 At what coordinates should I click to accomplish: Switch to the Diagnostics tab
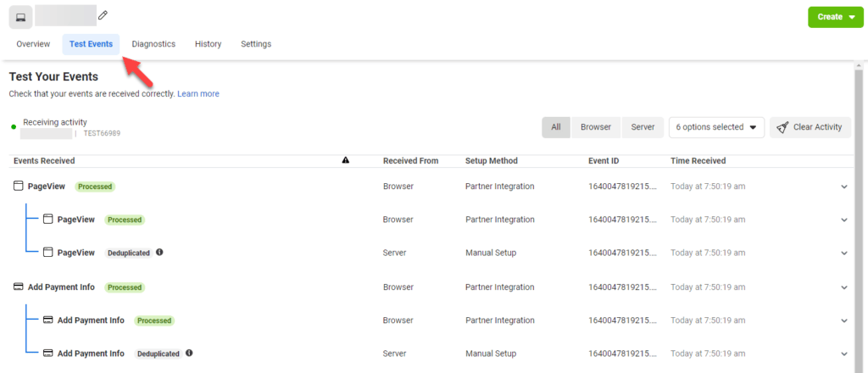click(x=153, y=44)
